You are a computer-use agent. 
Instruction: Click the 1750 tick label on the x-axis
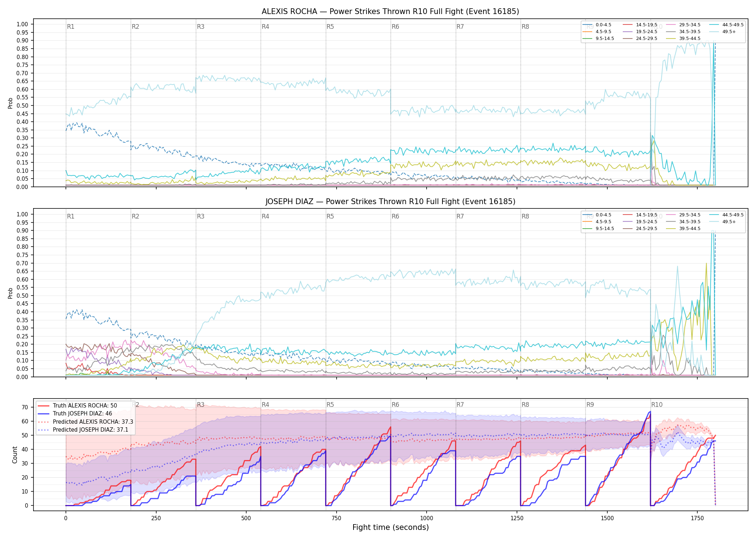(697, 518)
